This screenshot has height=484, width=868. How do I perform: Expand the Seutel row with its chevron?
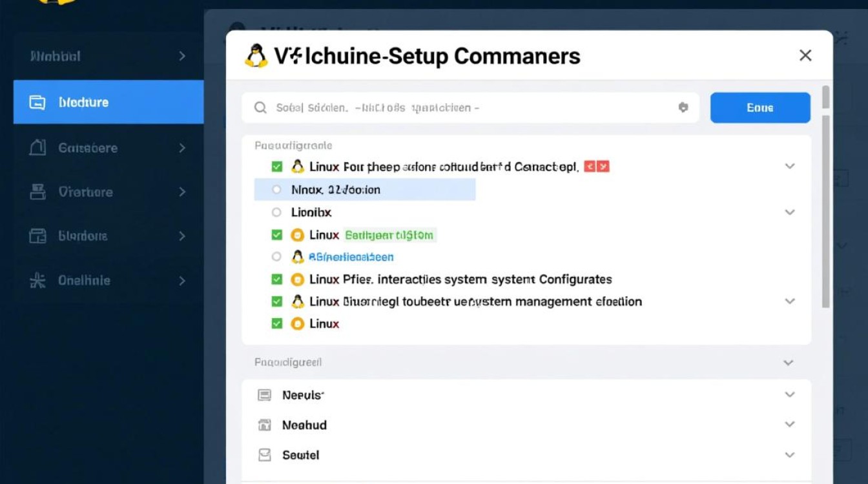[x=789, y=455]
